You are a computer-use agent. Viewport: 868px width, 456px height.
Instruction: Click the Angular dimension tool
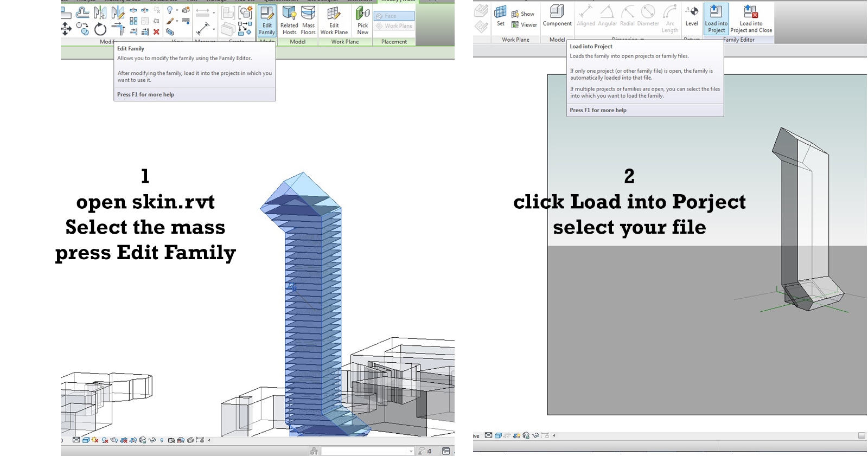[607, 16]
